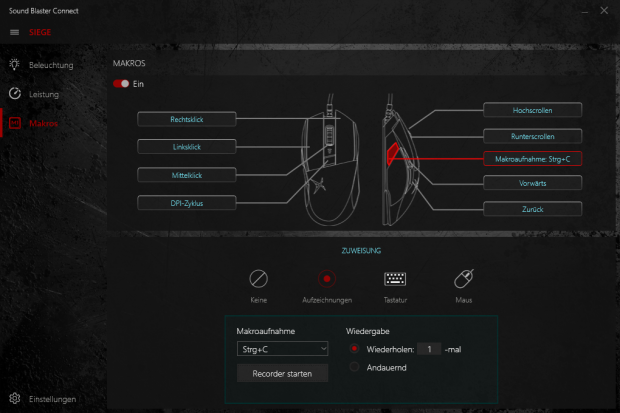
Task: Click the Leistung gauge icon
Action: pyautogui.click(x=15, y=94)
